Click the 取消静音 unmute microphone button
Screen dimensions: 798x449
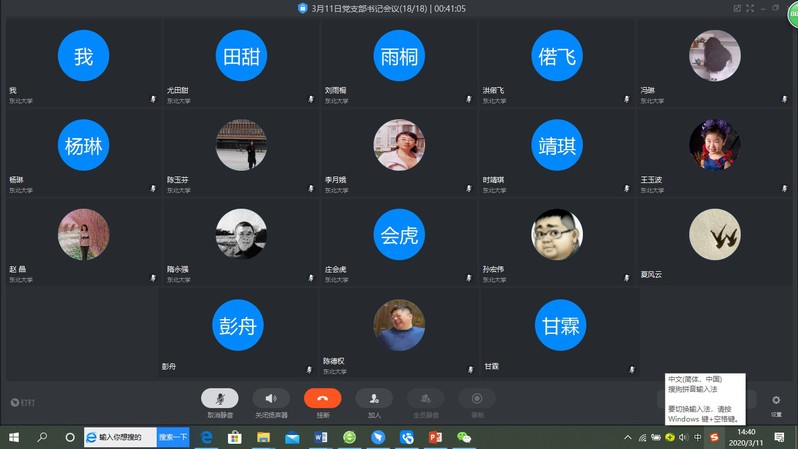click(220, 398)
